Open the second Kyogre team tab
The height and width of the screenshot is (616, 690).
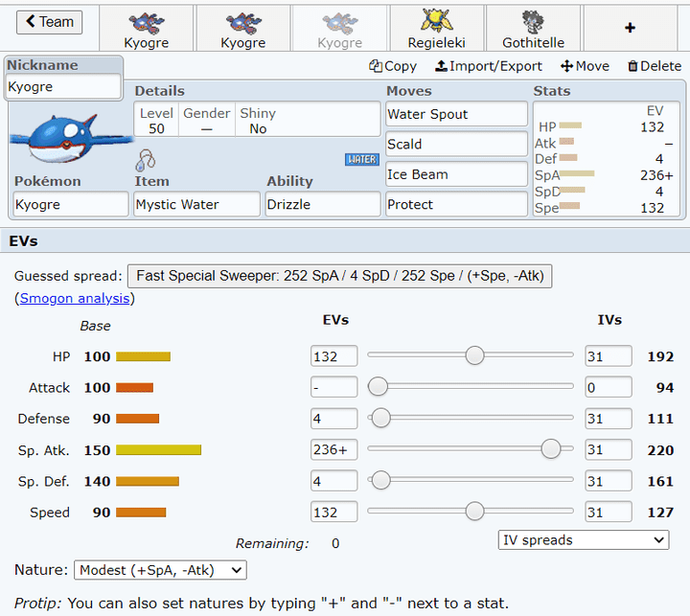pos(243,29)
